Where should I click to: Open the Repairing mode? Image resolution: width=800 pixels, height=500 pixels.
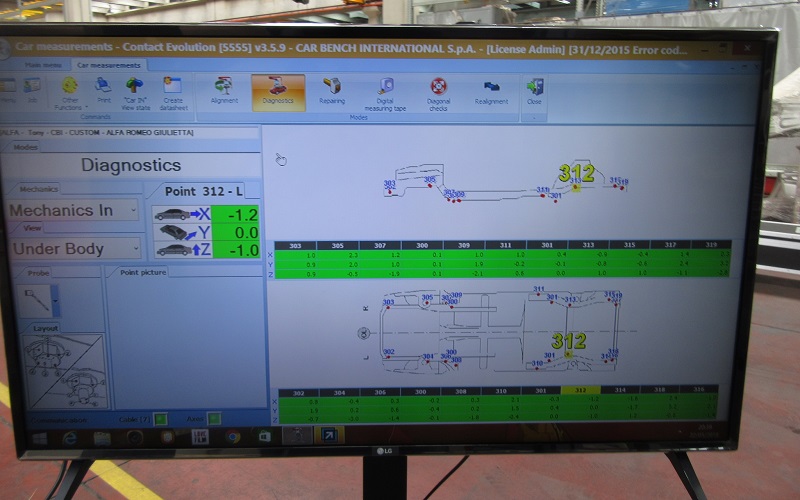pyautogui.click(x=331, y=88)
